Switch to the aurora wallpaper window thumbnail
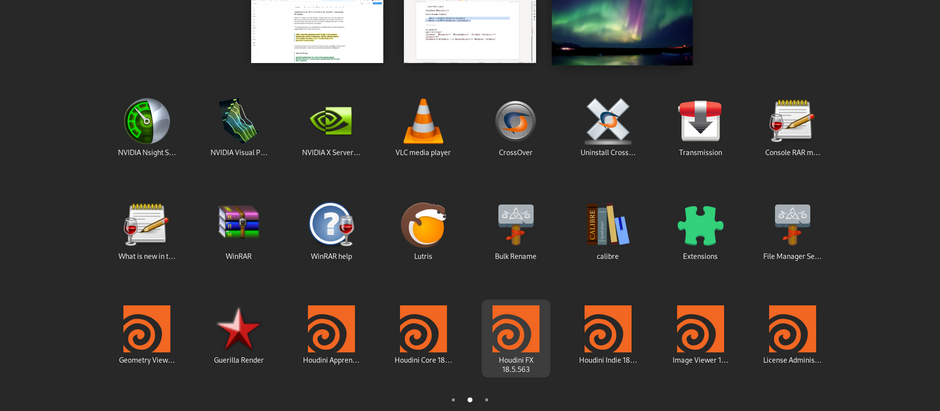 pyautogui.click(x=622, y=32)
